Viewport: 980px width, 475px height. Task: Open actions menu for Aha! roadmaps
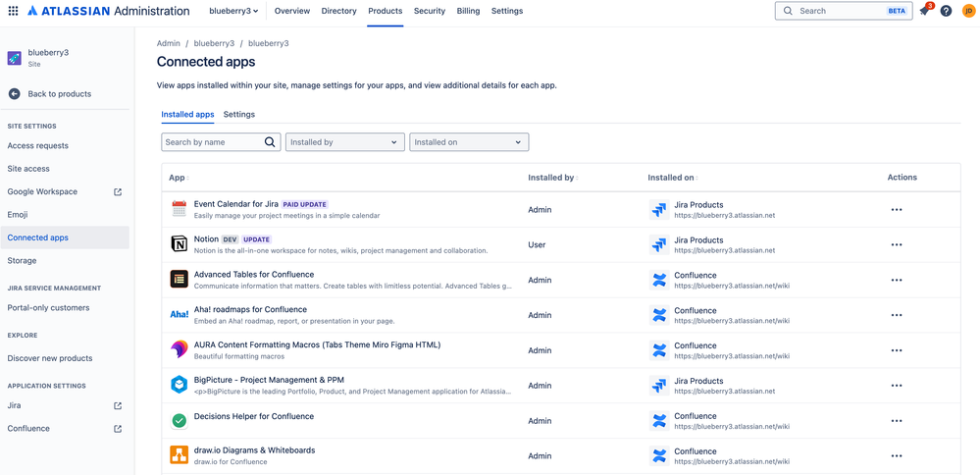point(897,316)
